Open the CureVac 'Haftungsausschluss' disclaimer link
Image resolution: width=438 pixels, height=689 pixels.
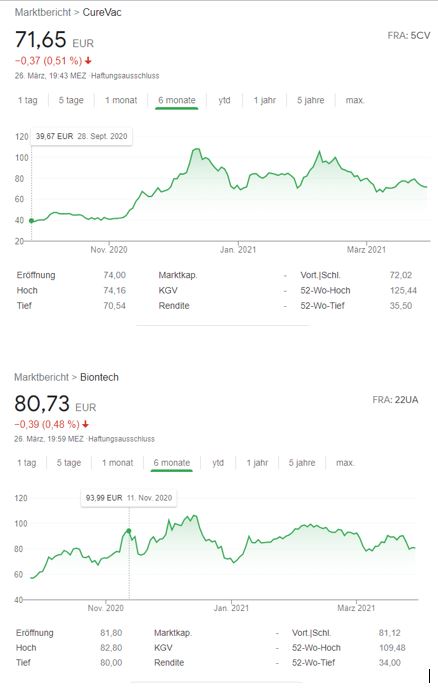(125, 76)
